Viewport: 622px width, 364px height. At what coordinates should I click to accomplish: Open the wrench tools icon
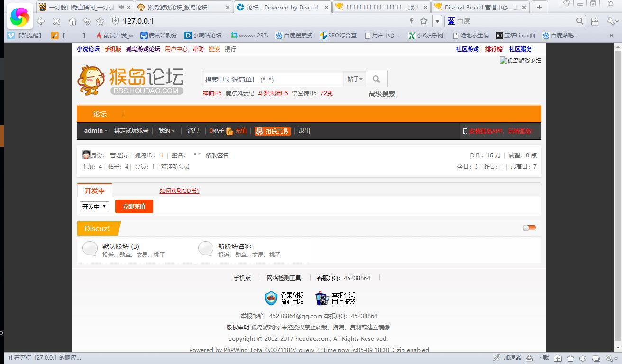coord(610,21)
